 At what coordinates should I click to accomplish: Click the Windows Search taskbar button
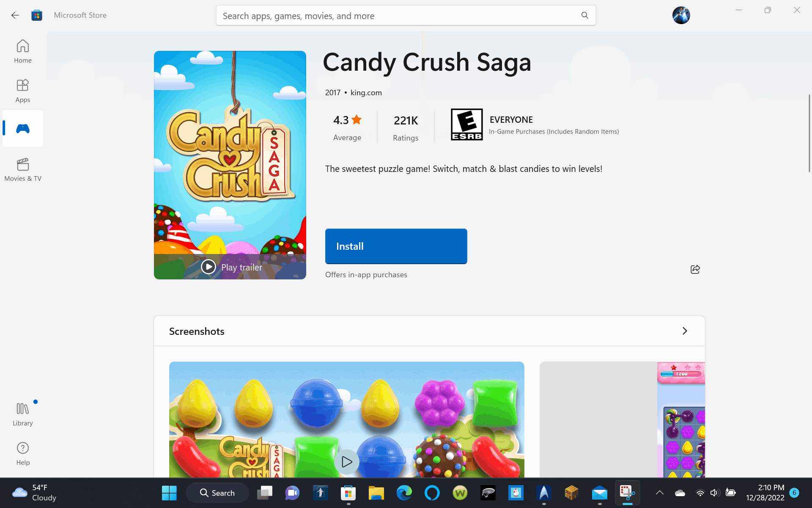[x=217, y=492]
